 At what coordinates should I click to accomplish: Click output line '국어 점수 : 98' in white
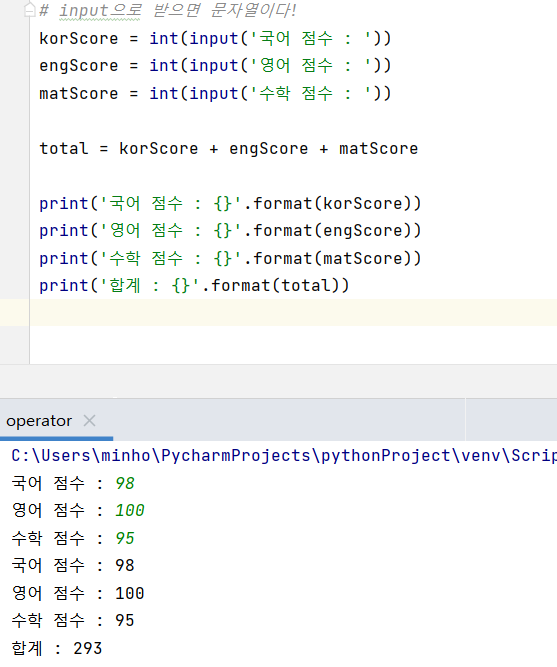point(73,566)
